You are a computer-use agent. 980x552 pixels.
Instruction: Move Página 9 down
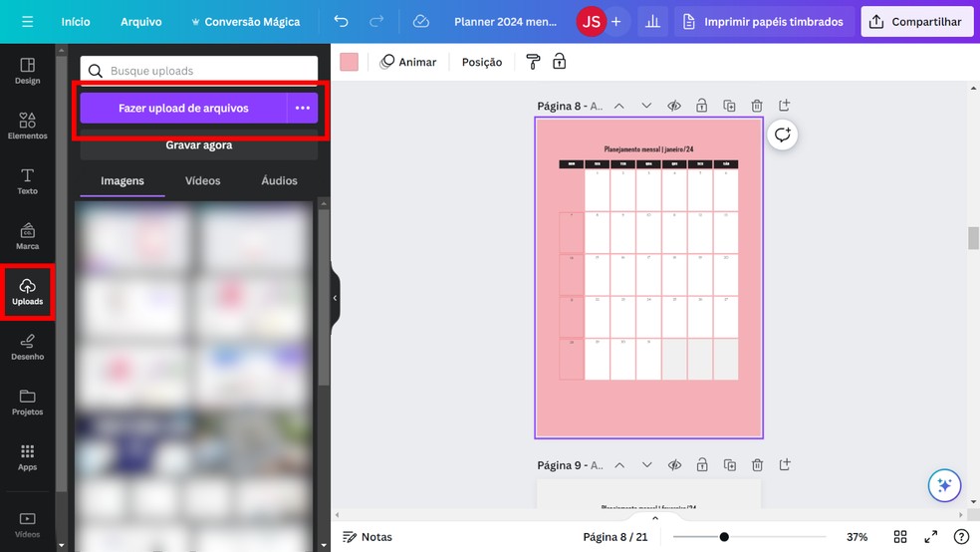tap(647, 465)
